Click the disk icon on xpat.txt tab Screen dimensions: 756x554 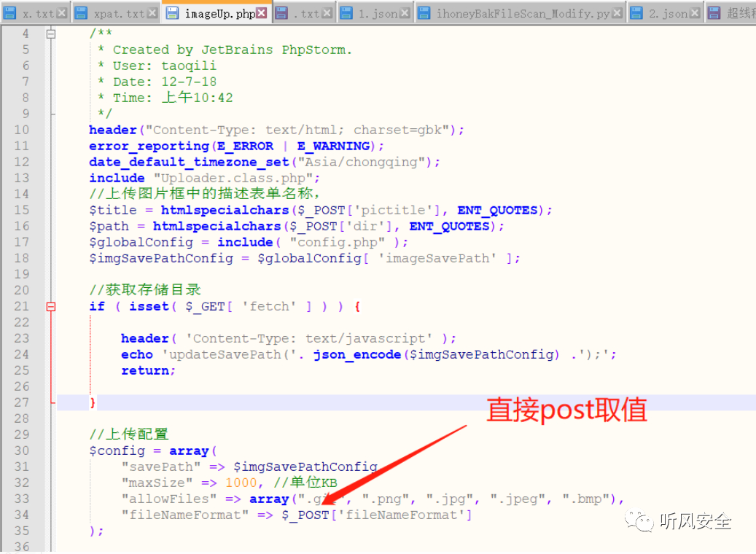(x=81, y=14)
